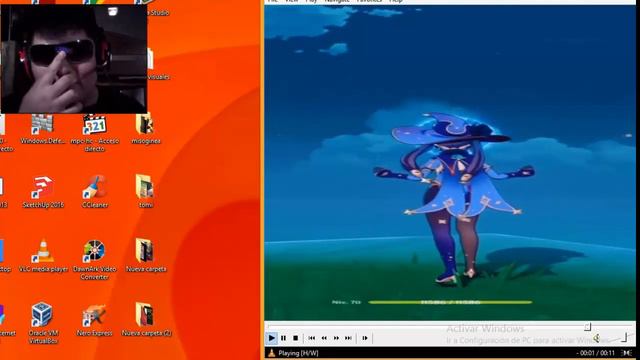Step one frame forward in the player

[x=365, y=338]
